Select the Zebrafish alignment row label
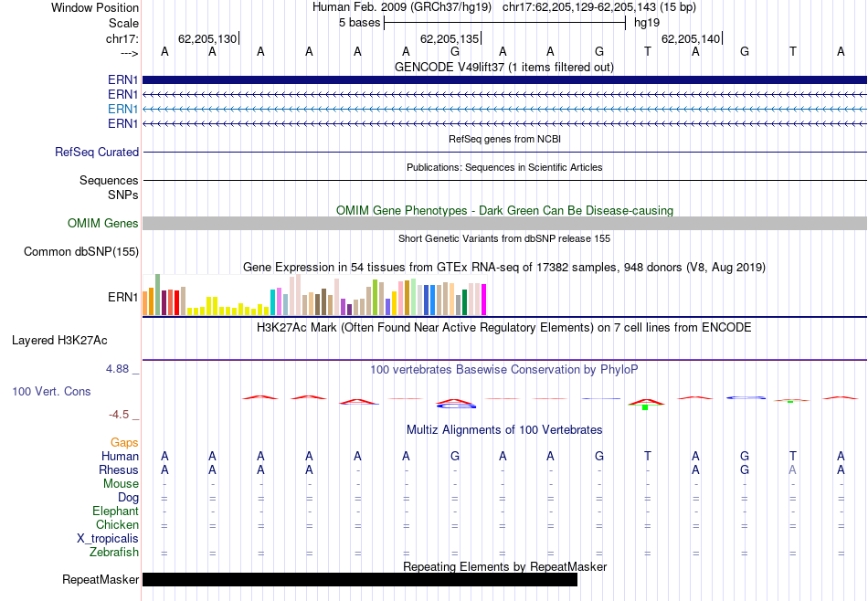This screenshot has width=868, height=601. [114, 553]
